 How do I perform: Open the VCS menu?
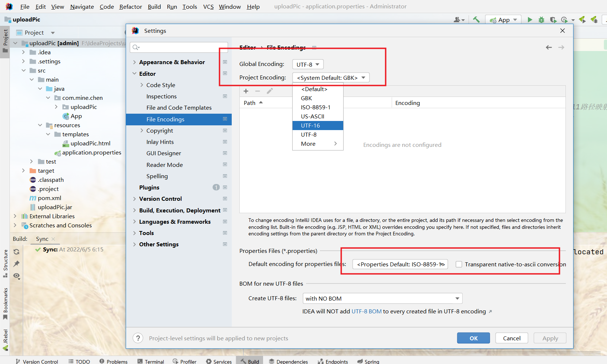click(x=208, y=7)
